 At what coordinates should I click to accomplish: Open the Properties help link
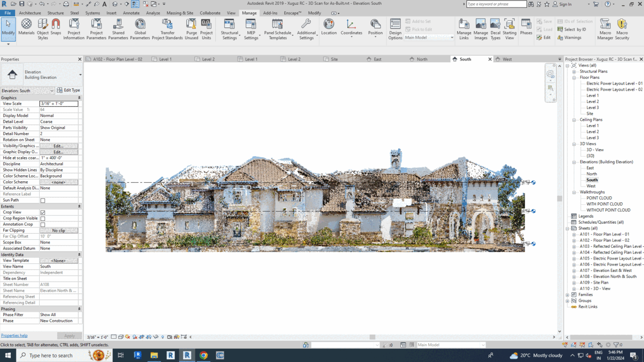point(14,336)
